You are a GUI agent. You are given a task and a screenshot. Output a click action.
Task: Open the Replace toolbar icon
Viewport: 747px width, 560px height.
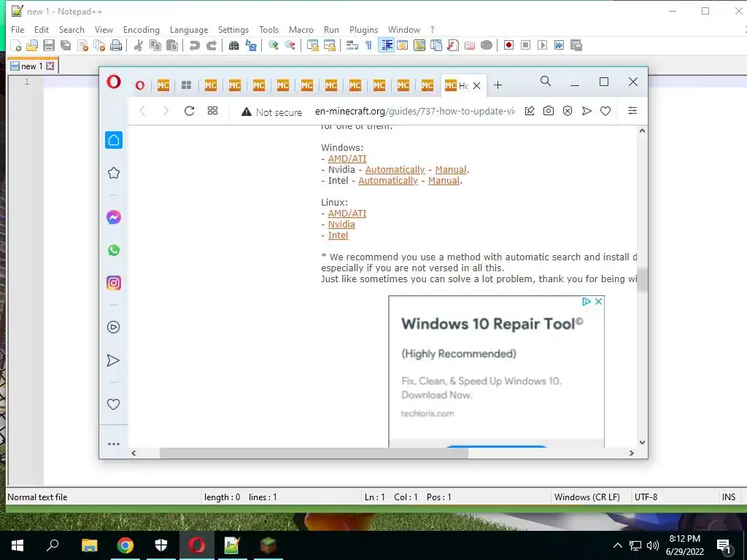tap(251, 45)
